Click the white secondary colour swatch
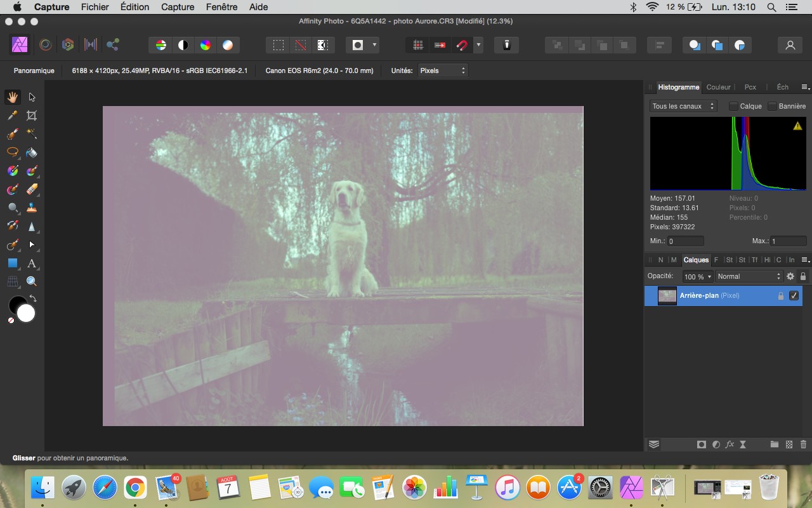This screenshot has height=508, width=812. [26, 313]
